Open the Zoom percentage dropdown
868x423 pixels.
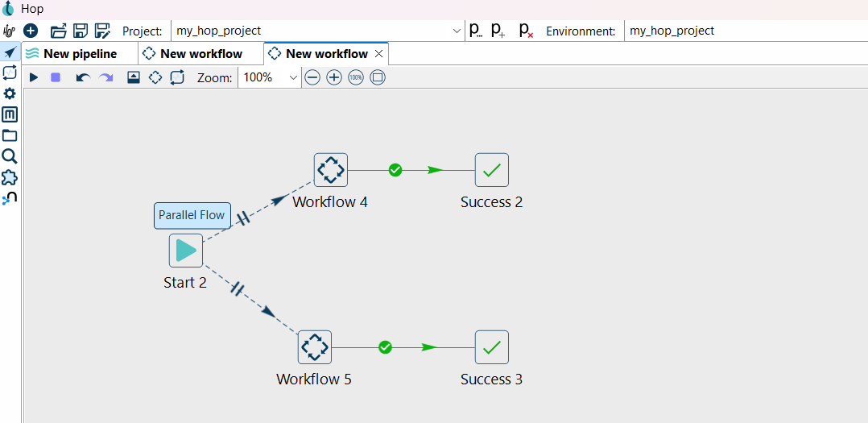pyautogui.click(x=293, y=77)
